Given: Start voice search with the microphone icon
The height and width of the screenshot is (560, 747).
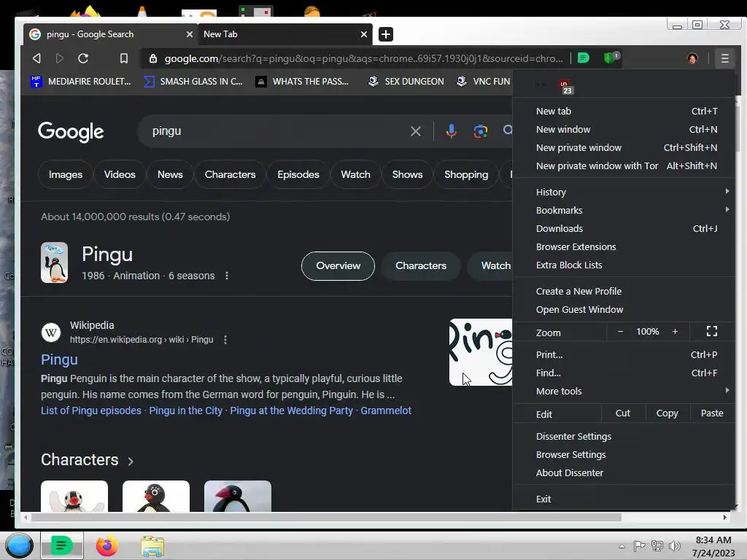Looking at the screenshot, I should pos(451,131).
